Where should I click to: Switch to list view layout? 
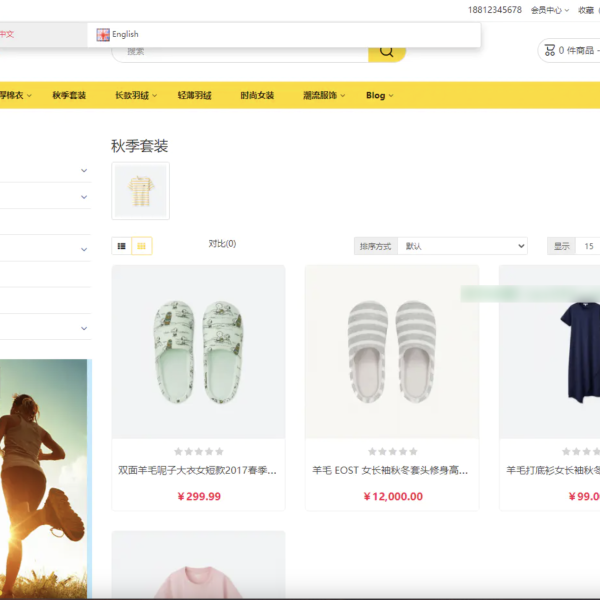pos(122,246)
